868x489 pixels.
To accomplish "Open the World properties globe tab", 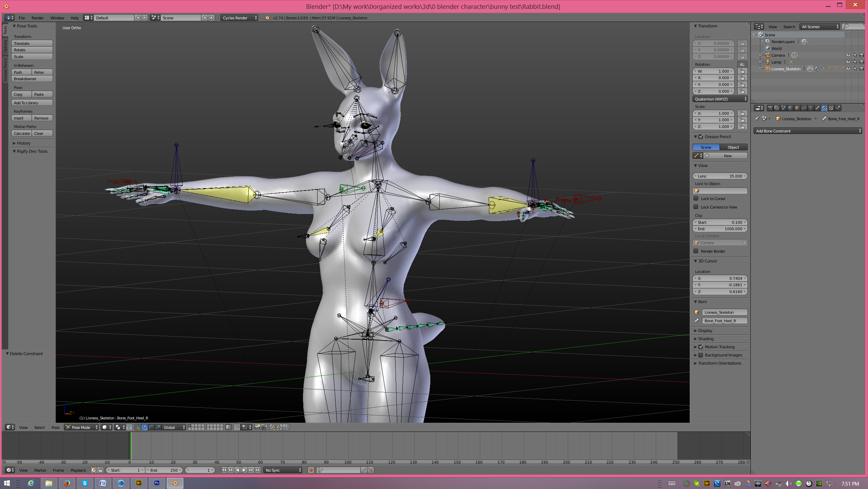I will click(790, 108).
